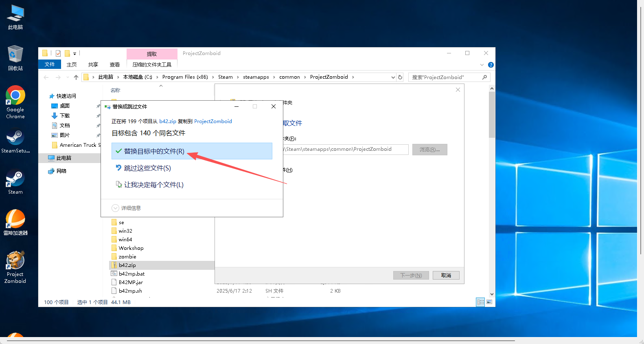Screen dimensions: 644x344
Task: Open Explorer help question mark icon
Action: click(491, 65)
